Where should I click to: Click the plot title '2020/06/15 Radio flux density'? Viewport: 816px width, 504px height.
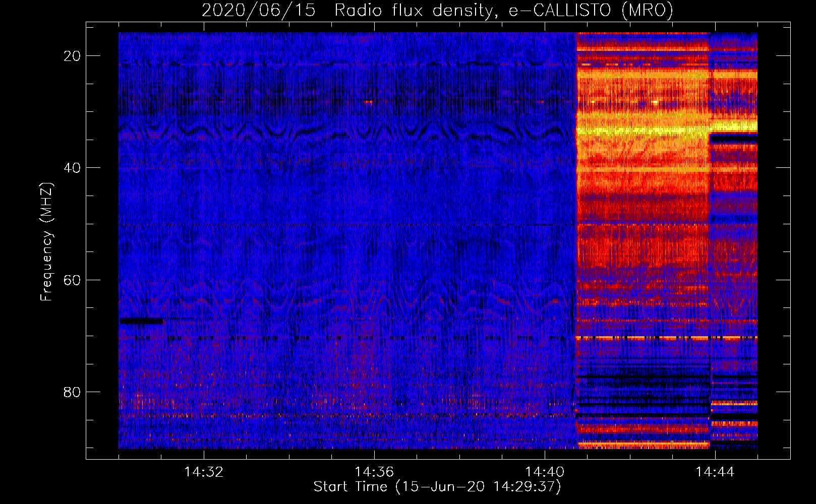pyautogui.click(x=437, y=10)
